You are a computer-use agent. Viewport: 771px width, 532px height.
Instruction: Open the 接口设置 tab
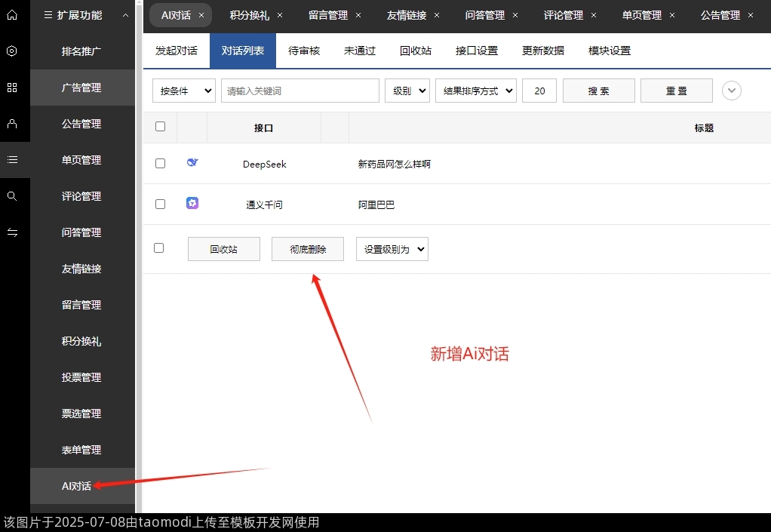coord(476,51)
